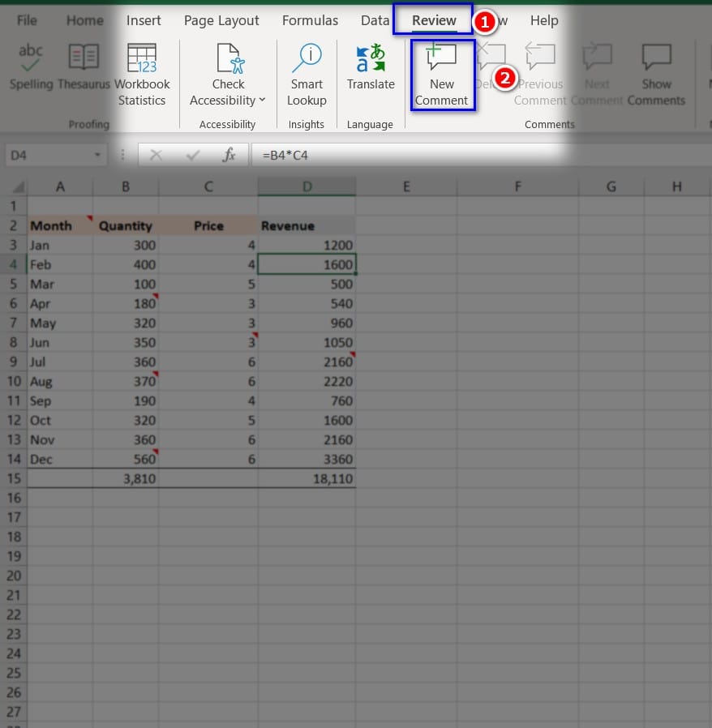This screenshot has width=712, height=728.
Task: Select column A header
Action: point(60,186)
